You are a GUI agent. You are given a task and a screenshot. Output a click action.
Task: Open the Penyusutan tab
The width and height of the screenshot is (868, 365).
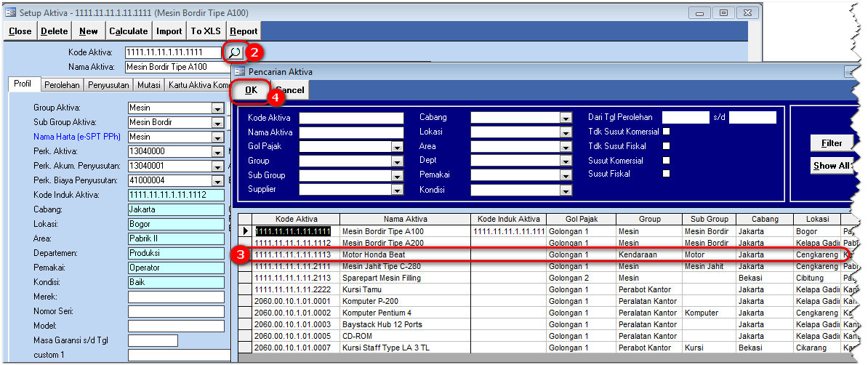pos(108,85)
